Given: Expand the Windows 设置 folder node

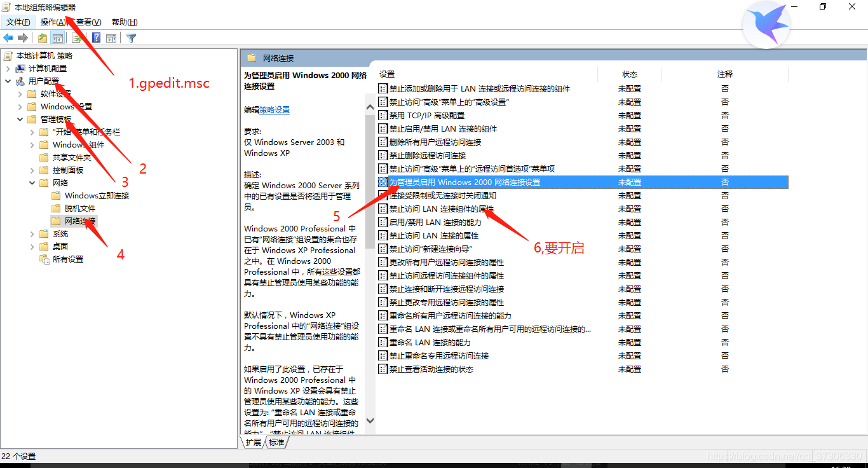Looking at the screenshot, I should [x=20, y=106].
